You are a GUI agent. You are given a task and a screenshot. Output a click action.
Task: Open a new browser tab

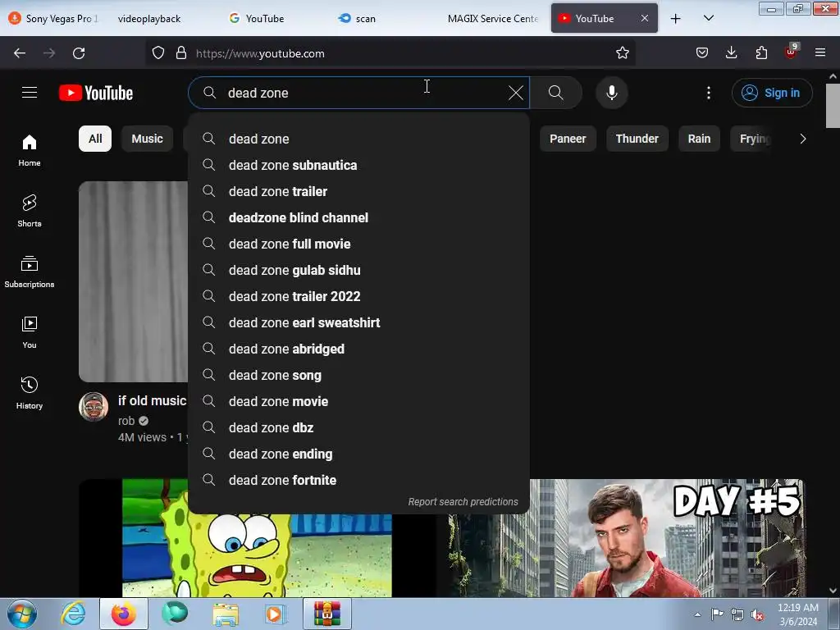pyautogui.click(x=676, y=19)
